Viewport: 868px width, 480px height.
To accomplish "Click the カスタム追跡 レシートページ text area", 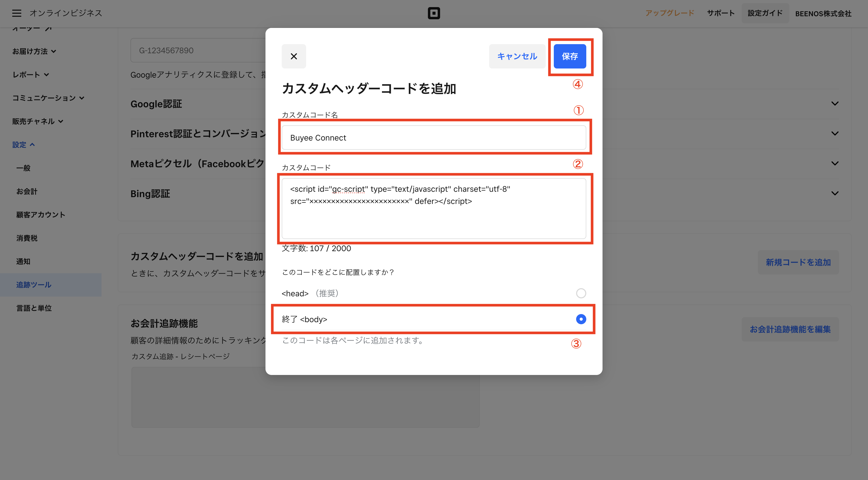I will [x=305, y=397].
